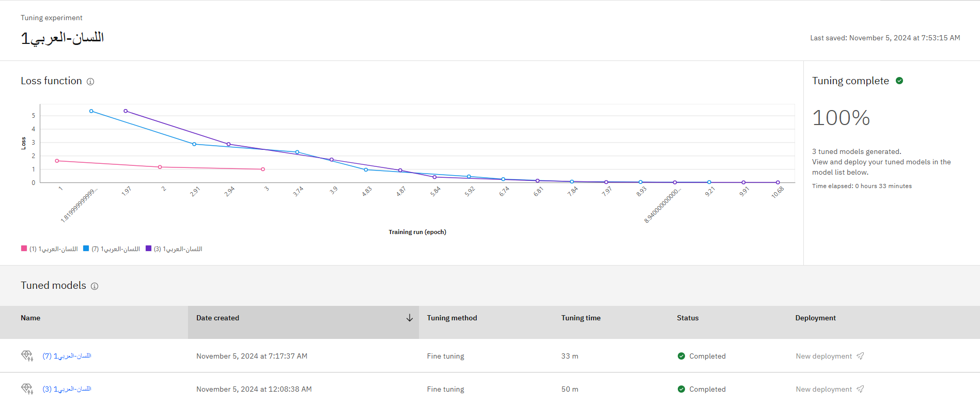This screenshot has width=980, height=403.
Task: Click the Tuning method column header
Action: coord(452,318)
